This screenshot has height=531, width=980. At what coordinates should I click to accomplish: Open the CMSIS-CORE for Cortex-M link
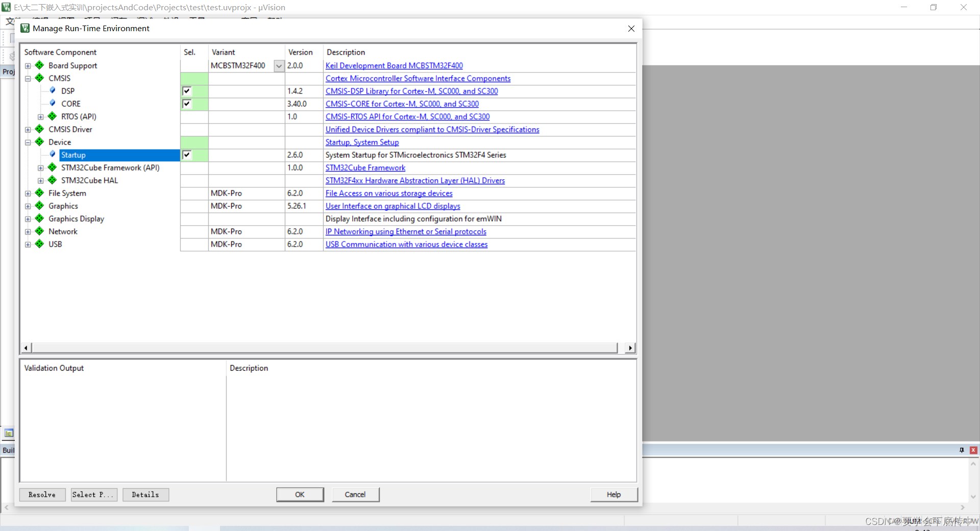coord(402,104)
